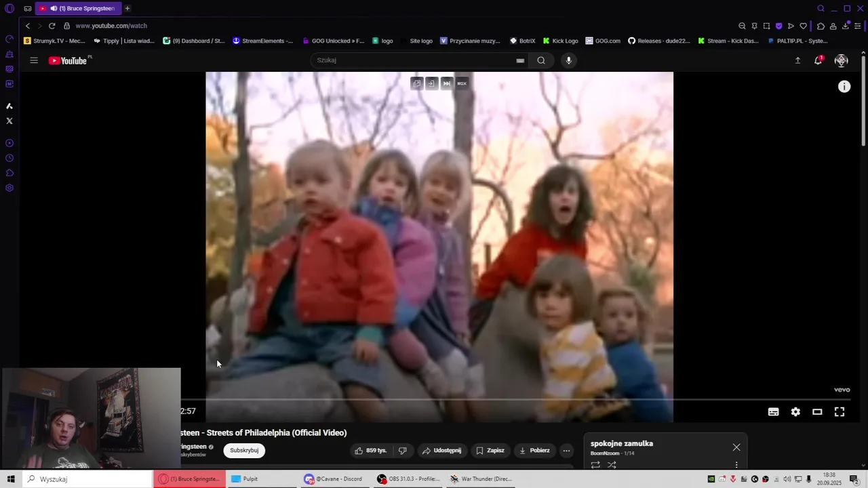Open the easy setup sliders icon
868x488 pixels.
[x=858, y=26]
